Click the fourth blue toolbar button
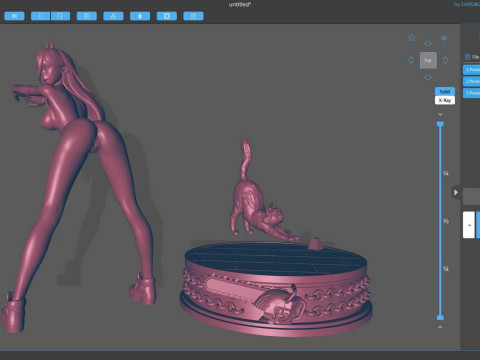 (87, 16)
